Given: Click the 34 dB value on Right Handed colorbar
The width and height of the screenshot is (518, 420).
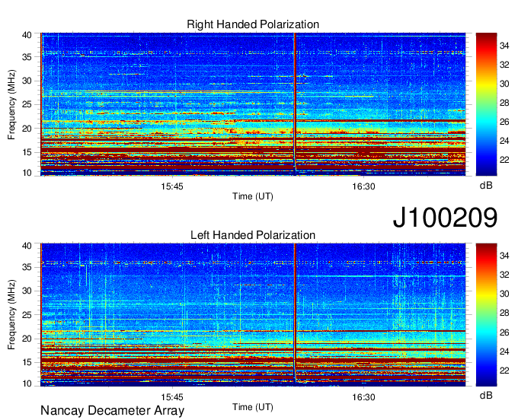Looking at the screenshot, I should [x=504, y=46].
